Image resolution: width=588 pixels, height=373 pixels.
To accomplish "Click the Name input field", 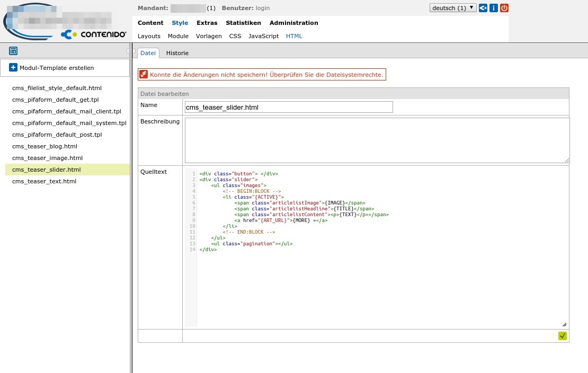I will (289, 107).
